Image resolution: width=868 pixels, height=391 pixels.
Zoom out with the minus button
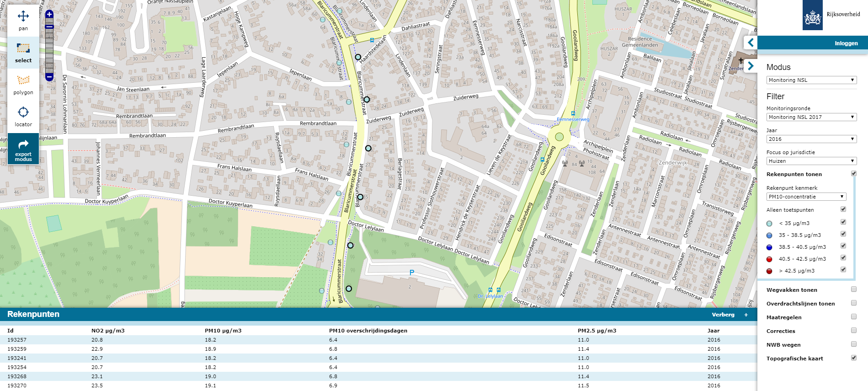pyautogui.click(x=49, y=77)
